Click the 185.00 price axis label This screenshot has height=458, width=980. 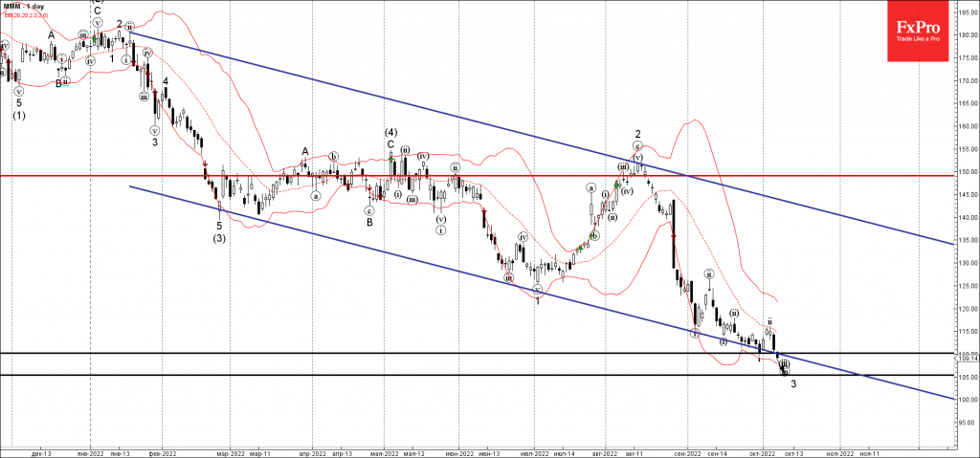[x=967, y=13]
